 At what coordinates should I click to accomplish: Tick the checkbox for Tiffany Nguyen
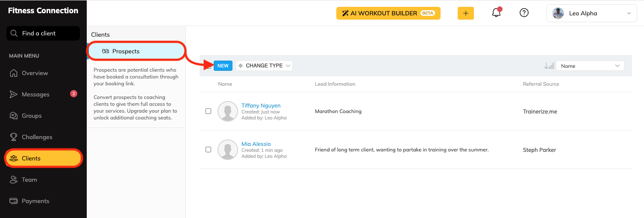coord(209,111)
